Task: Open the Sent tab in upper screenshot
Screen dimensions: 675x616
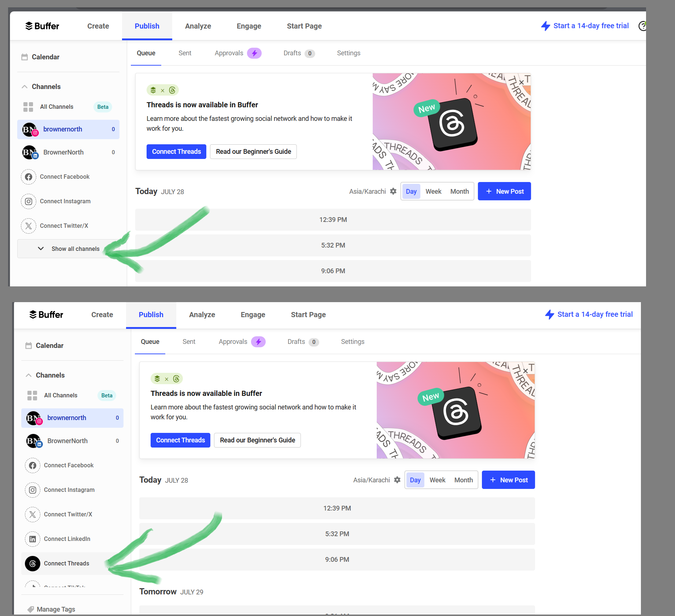Action: 185,53
